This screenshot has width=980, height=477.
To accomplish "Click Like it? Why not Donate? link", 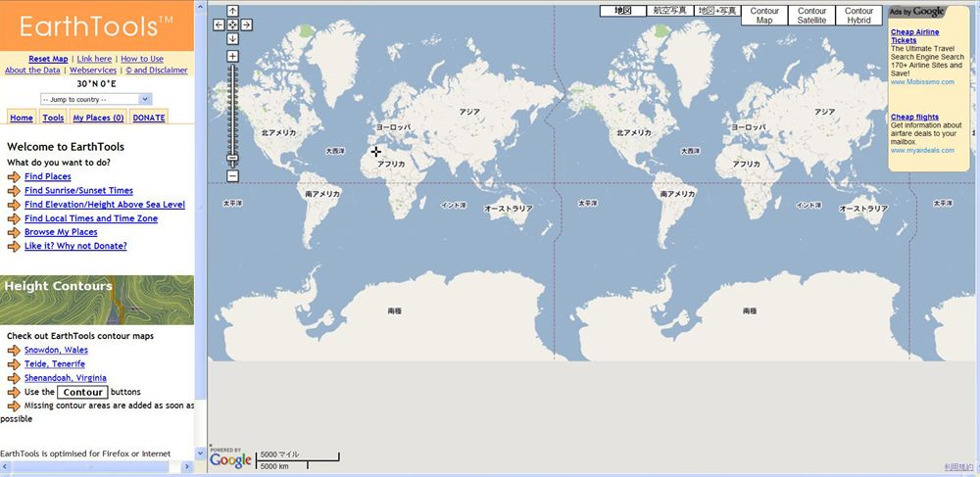I will pyautogui.click(x=75, y=246).
